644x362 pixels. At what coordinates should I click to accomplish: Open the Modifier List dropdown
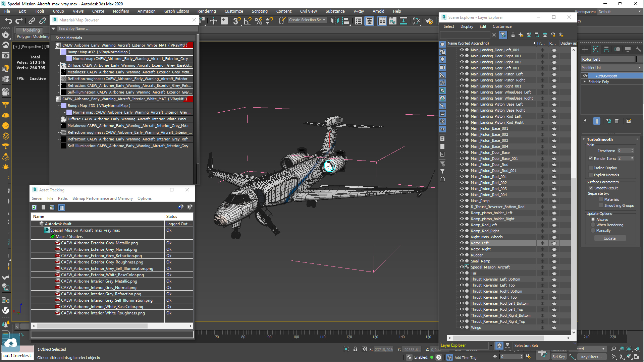[x=611, y=68]
